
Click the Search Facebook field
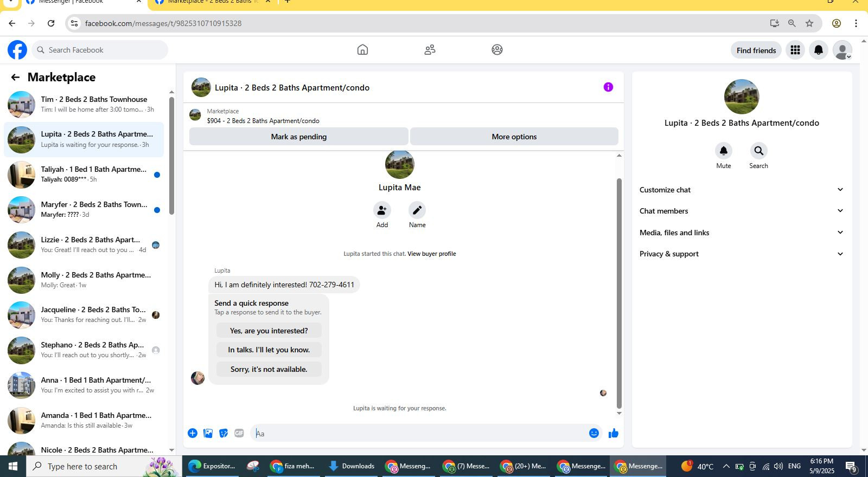click(x=100, y=50)
